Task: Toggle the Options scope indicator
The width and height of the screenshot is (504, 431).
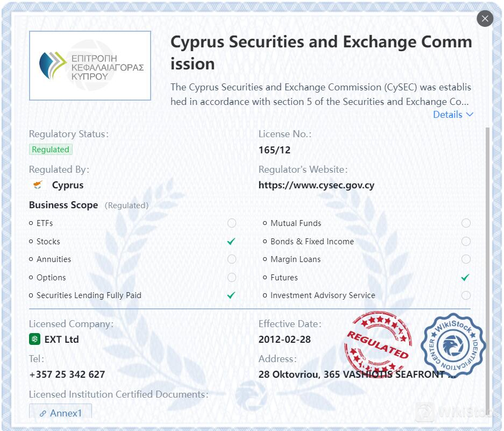Action: click(232, 277)
